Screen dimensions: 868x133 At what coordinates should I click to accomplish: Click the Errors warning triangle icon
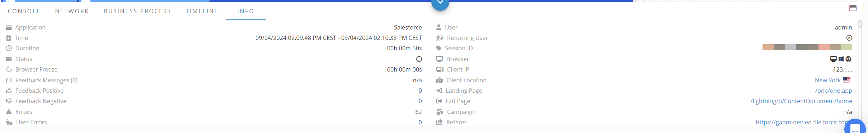[x=9, y=112]
